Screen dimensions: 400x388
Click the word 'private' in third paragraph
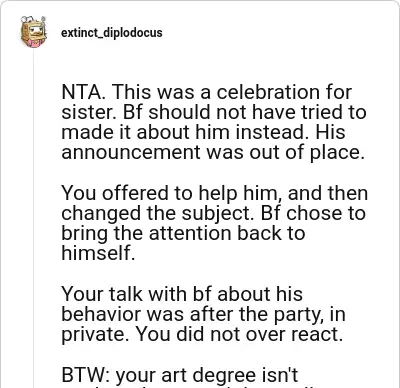click(x=97, y=334)
